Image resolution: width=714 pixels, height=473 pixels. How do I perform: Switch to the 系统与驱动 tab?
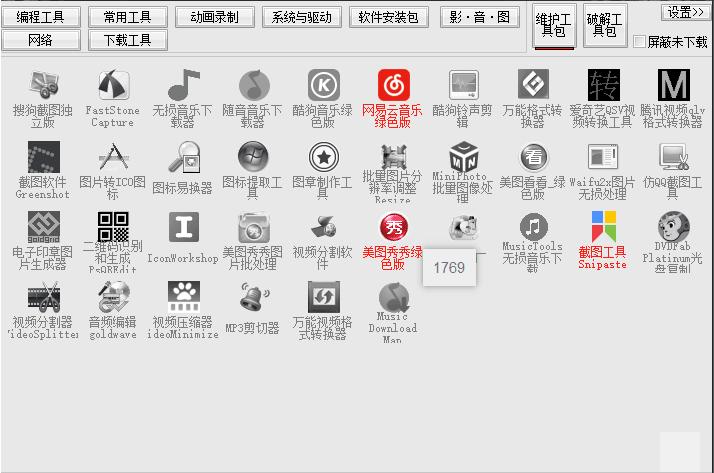301,17
